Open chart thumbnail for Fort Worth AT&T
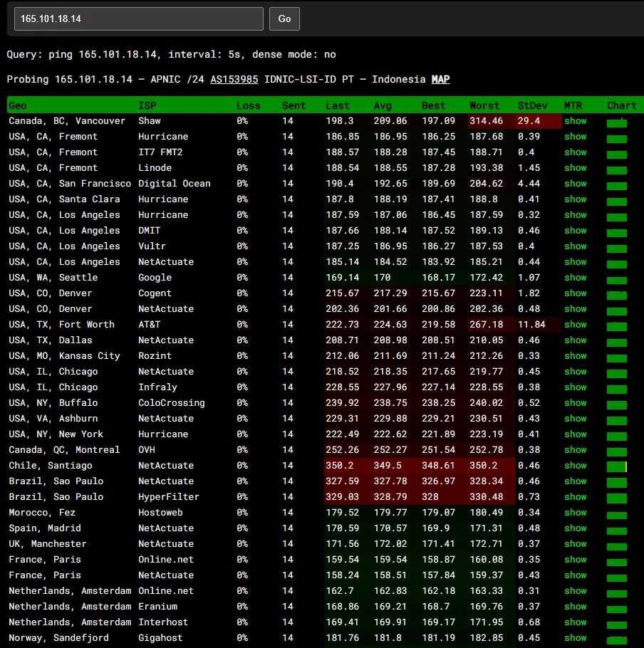This screenshot has width=644, height=648. click(617, 326)
